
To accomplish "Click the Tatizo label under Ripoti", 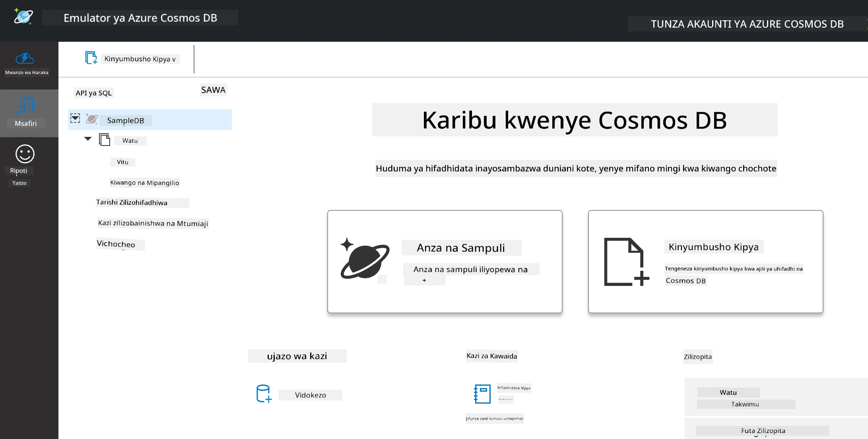I will coord(19,183).
